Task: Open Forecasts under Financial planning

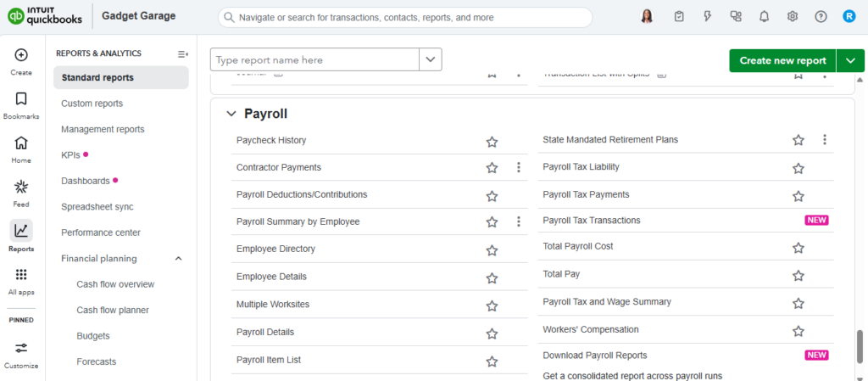Action: click(97, 361)
